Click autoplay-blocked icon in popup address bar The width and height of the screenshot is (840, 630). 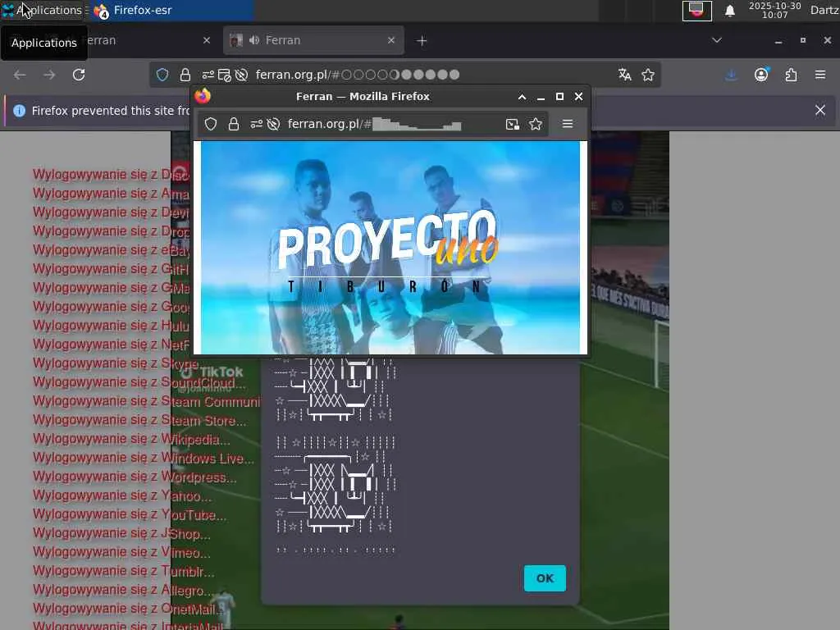click(x=273, y=125)
